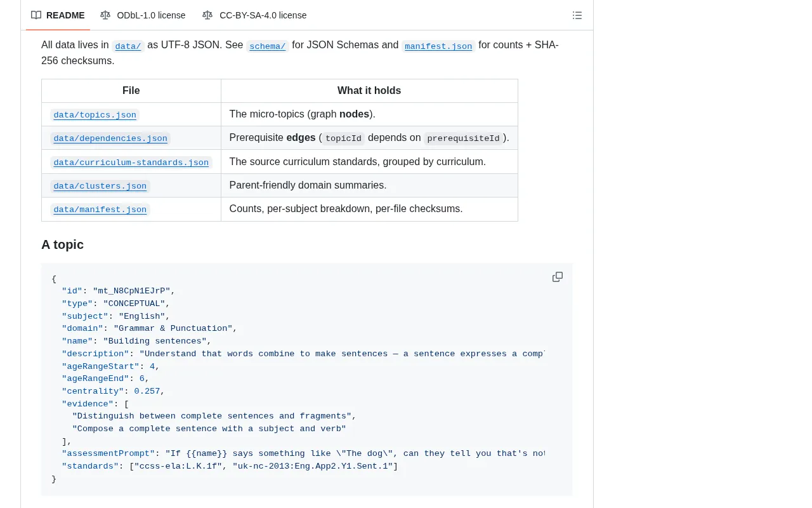Open data/curriculum-standards.json file link
Screen dimensions: 812x508
131,163
